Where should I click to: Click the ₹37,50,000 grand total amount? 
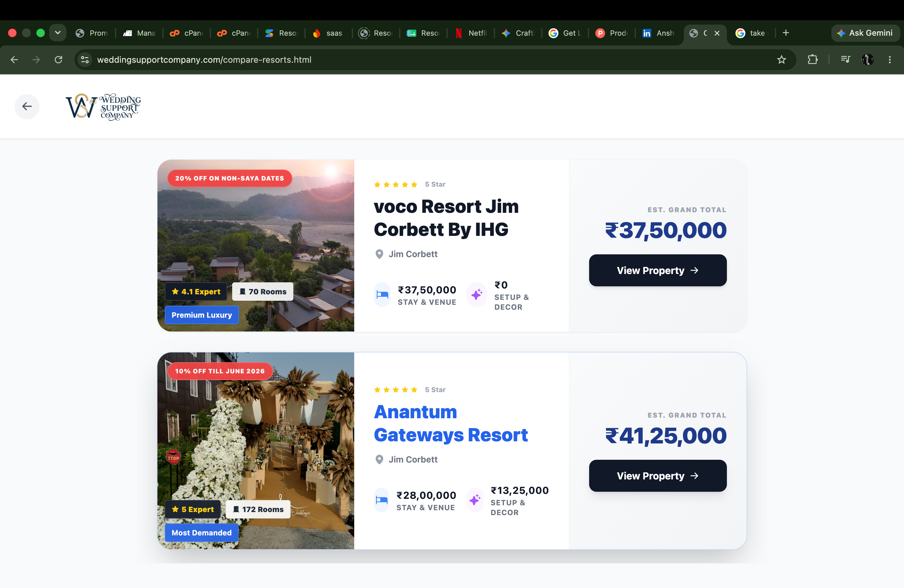point(666,230)
